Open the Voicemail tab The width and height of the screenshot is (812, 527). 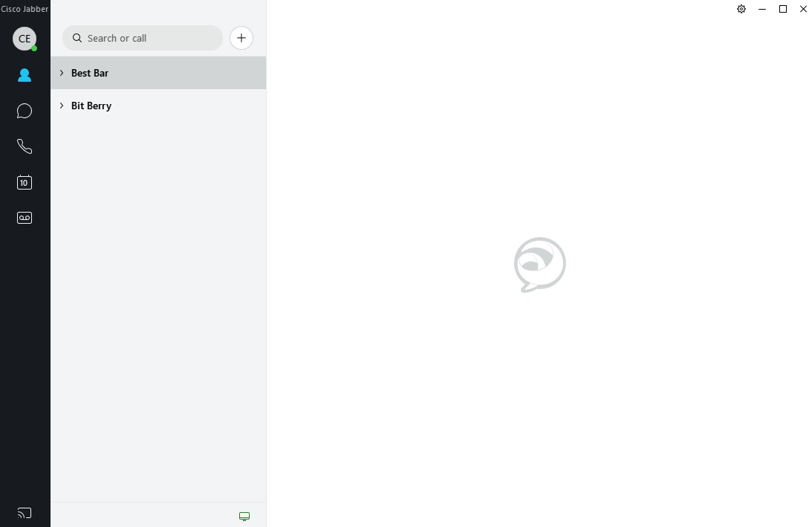pyautogui.click(x=25, y=218)
